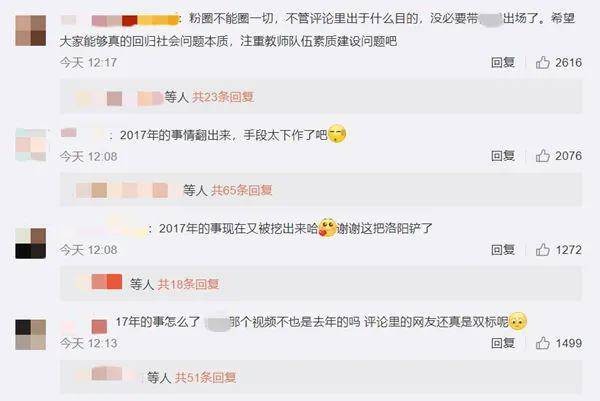Open avatar of the 粉圈不能圈一切 commenter
Viewport: 600px width, 401px height.
tap(31, 31)
